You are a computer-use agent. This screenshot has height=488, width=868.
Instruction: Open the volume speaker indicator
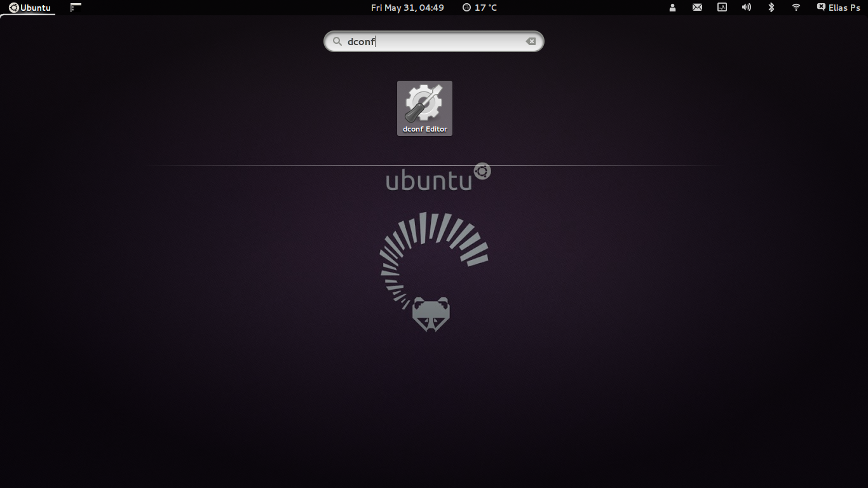click(x=747, y=8)
